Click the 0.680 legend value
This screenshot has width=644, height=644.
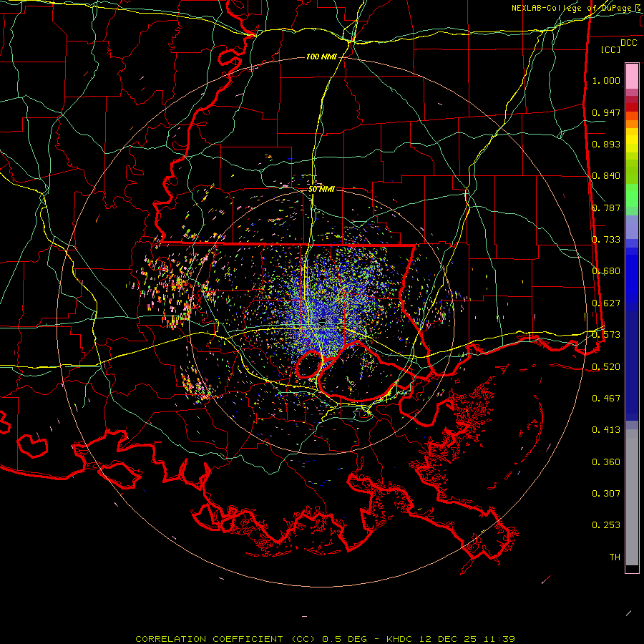click(606, 271)
